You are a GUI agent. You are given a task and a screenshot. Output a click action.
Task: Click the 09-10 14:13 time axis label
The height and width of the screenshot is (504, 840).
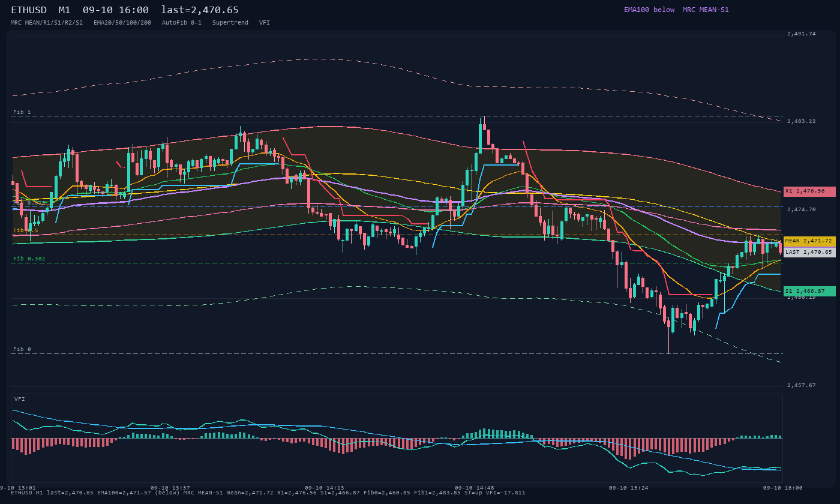325,488
